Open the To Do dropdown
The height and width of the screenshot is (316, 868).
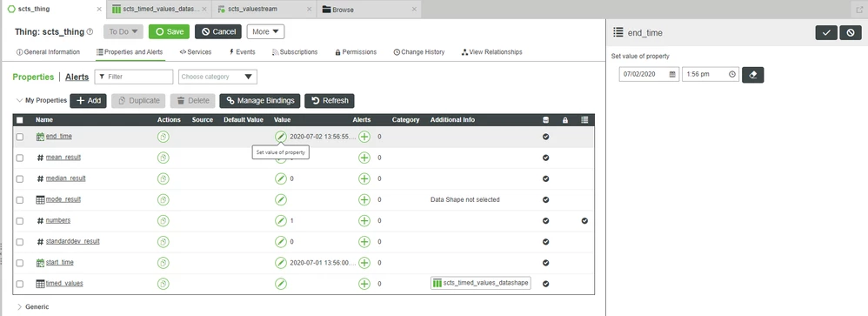[124, 31]
